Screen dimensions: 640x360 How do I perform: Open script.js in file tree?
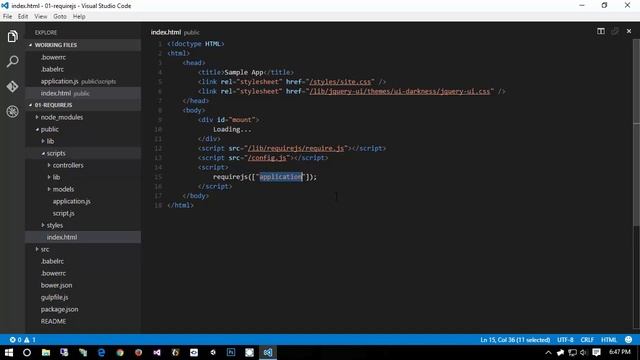(x=83, y=213)
